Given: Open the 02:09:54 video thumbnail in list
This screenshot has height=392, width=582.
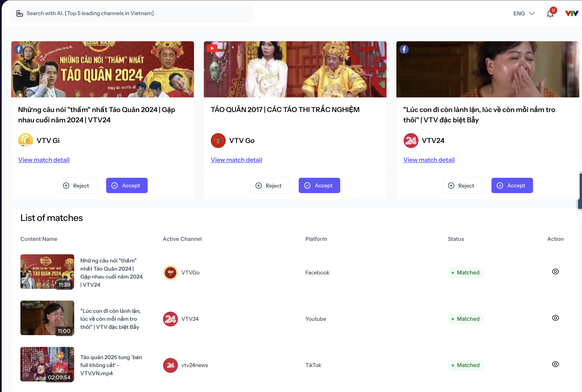Looking at the screenshot, I should 47,364.
